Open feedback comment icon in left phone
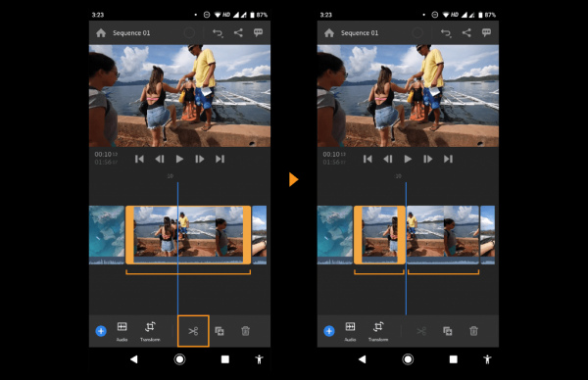The image size is (588, 380). coord(258,32)
